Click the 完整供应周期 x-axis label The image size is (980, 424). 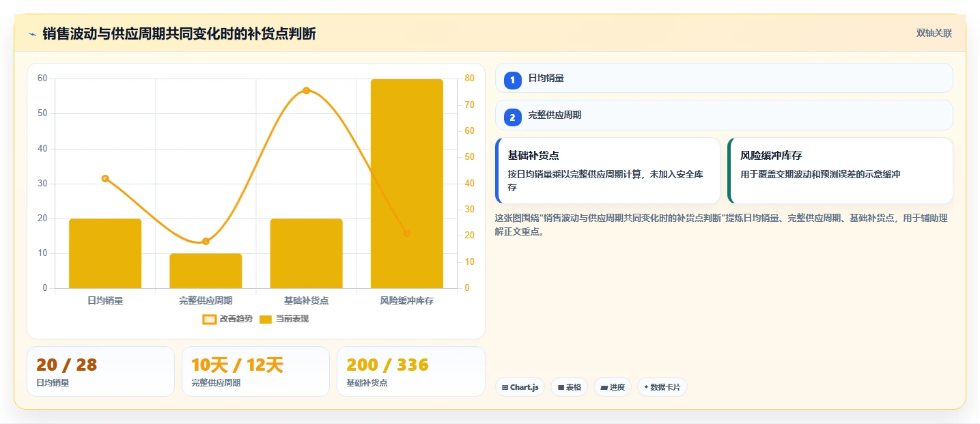pos(206,300)
